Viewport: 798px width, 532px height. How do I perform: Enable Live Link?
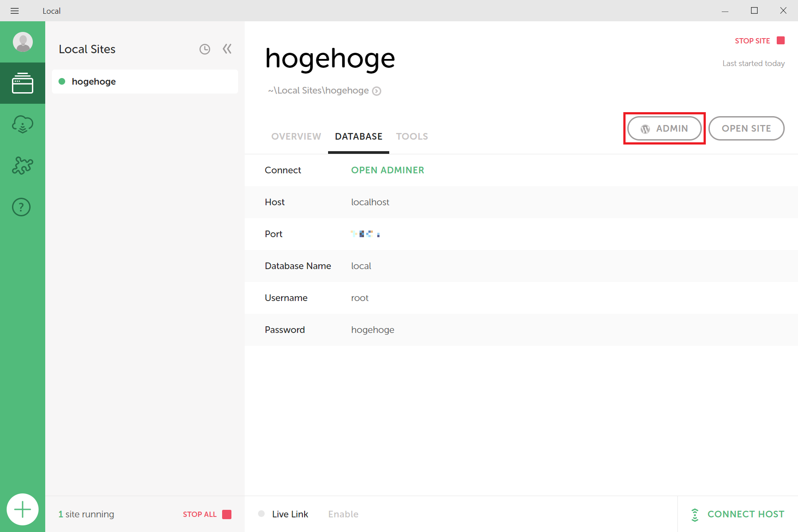[343, 514]
